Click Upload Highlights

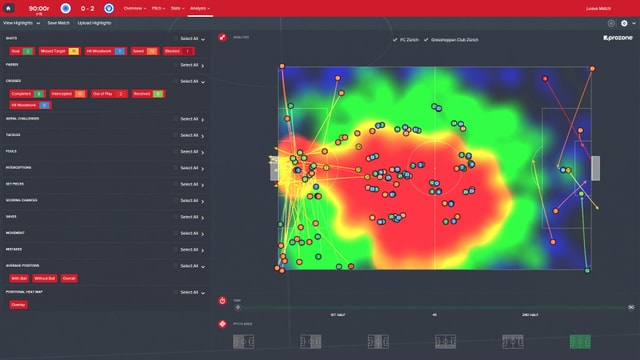94,23
